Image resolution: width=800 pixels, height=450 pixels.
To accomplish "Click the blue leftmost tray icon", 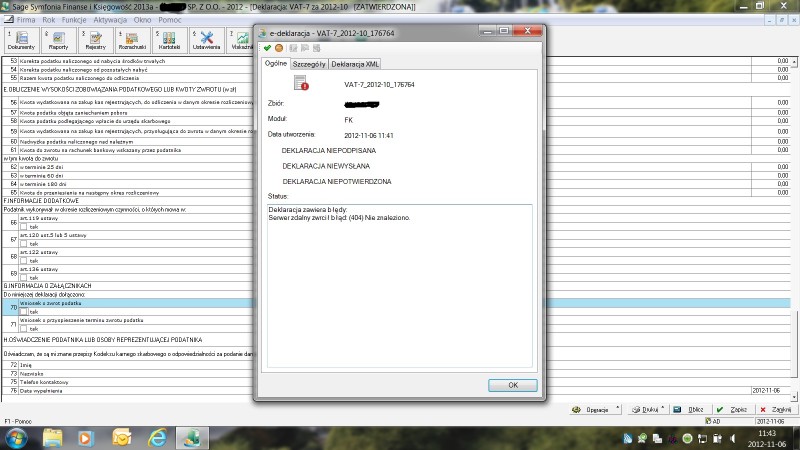I will pyautogui.click(x=628, y=439).
